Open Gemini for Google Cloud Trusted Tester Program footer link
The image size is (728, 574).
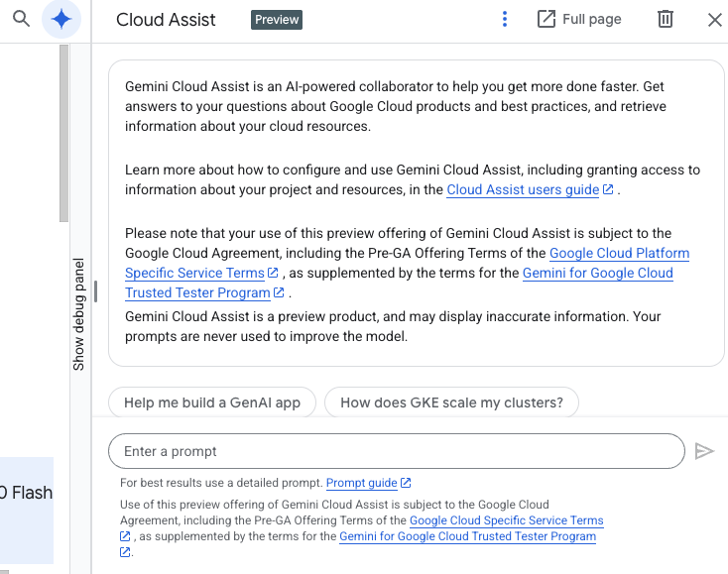467,536
